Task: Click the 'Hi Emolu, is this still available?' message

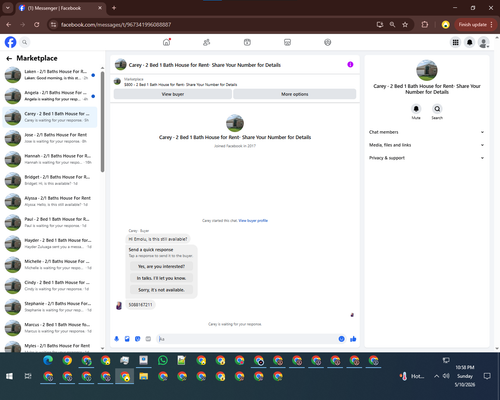Action: click(x=158, y=239)
